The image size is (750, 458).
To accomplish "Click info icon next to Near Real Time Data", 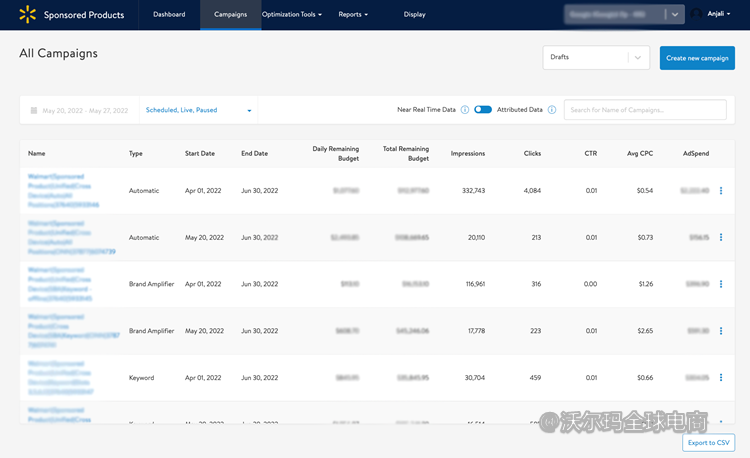I will (x=465, y=110).
